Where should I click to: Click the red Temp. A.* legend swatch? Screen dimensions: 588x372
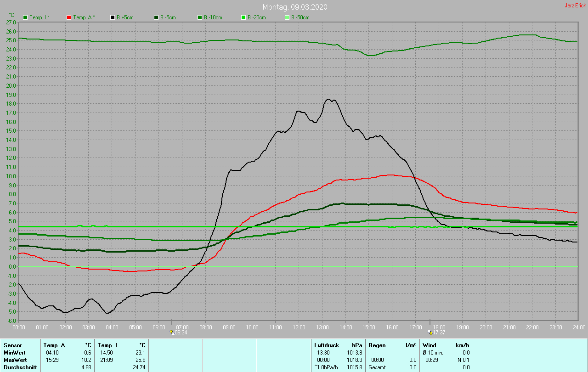point(69,17)
